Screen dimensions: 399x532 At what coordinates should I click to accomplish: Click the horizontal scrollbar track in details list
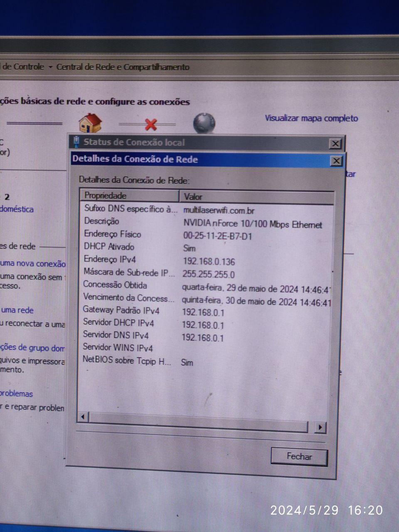click(199, 421)
